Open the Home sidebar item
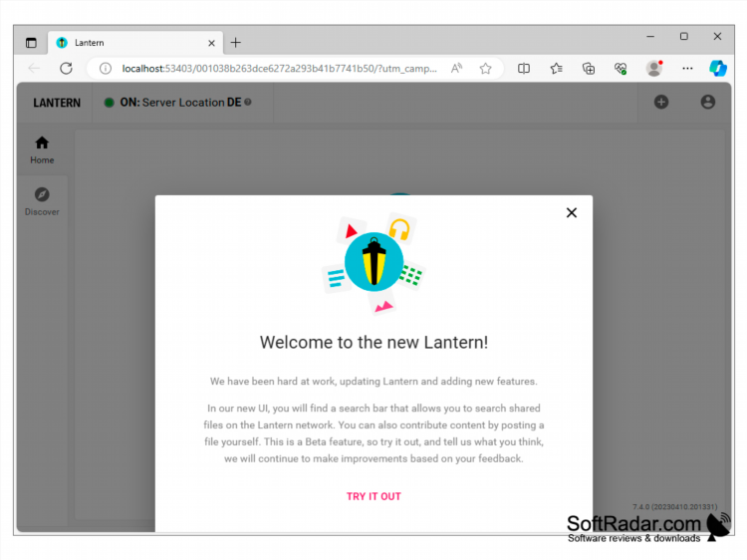The height and width of the screenshot is (560, 747). (42, 150)
